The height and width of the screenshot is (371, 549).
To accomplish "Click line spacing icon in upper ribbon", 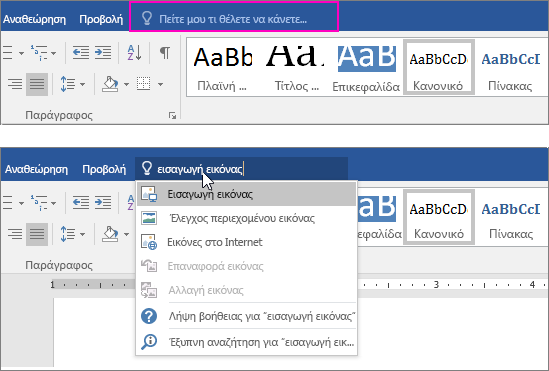I will (x=68, y=84).
